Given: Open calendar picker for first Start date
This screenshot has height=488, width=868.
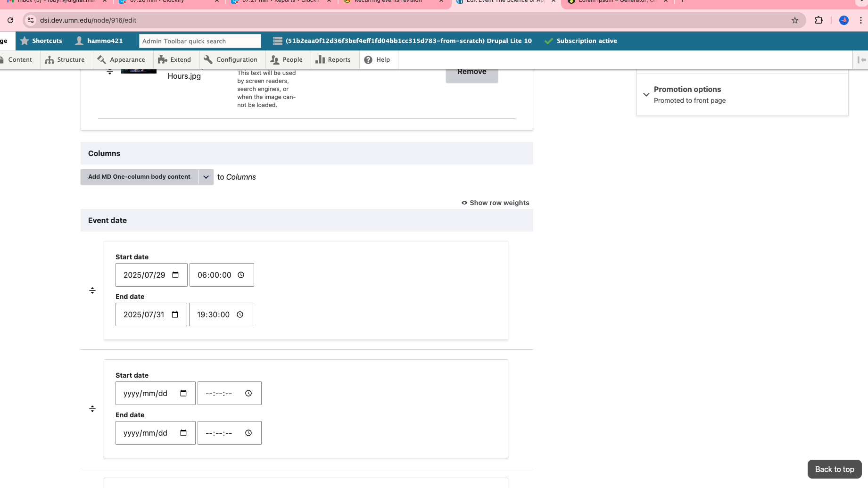Looking at the screenshot, I should coord(175,275).
